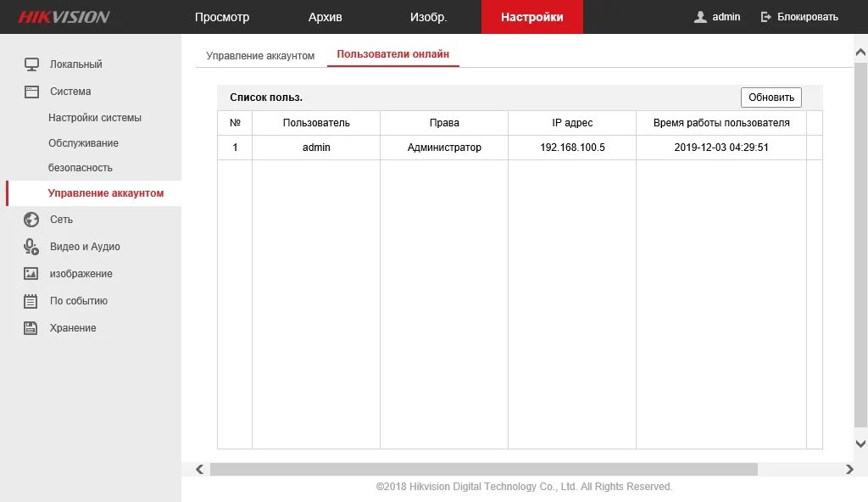868x502 pixels.
Task: Click the Storage floppy disk icon
Action: [x=31, y=328]
